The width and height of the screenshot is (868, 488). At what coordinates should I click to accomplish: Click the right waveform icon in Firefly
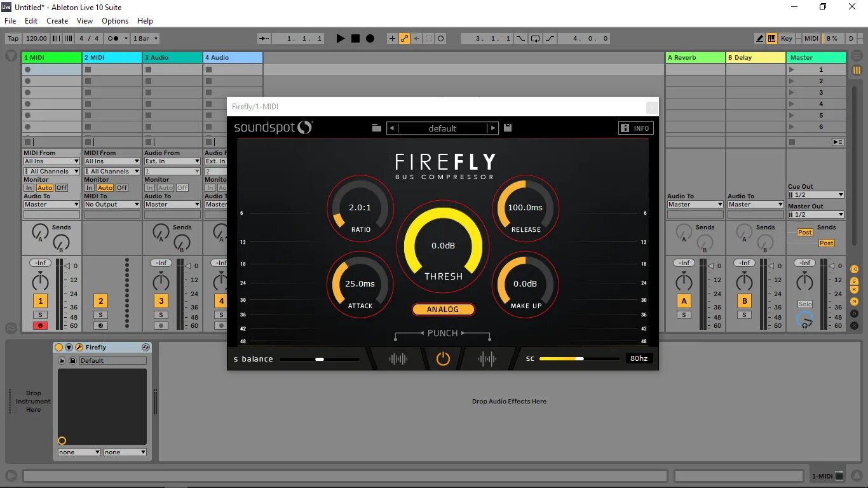487,359
